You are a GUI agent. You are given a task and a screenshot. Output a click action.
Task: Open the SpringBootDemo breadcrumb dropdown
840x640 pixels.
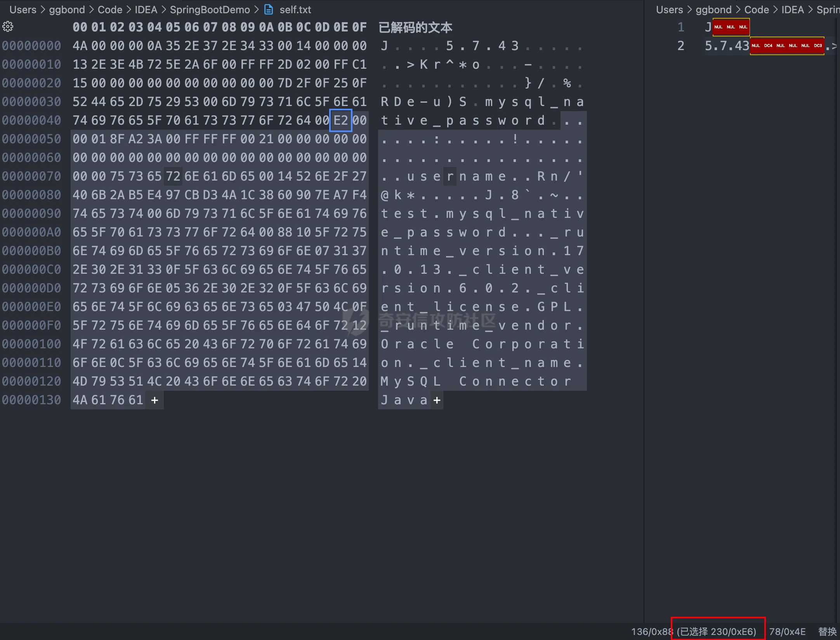[x=210, y=9]
